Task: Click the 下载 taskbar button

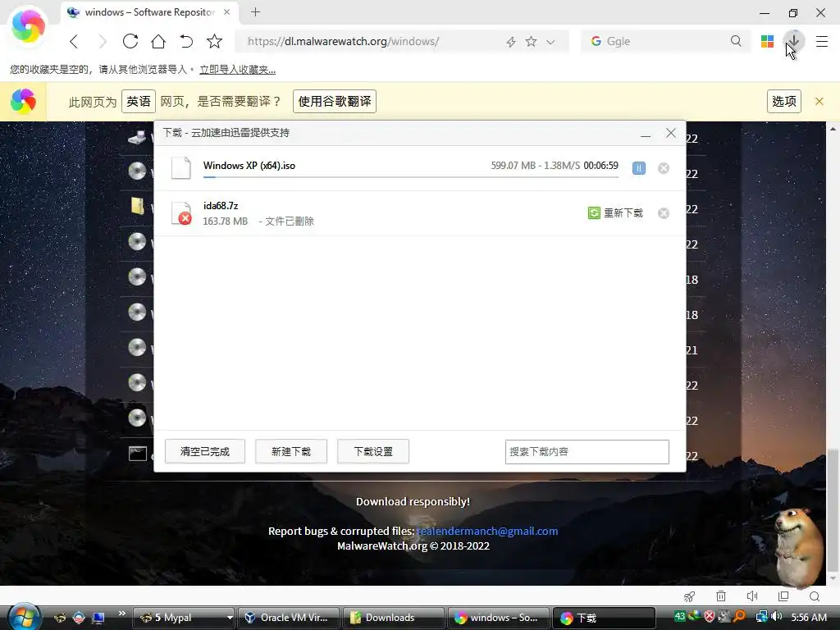Action: click(x=603, y=618)
